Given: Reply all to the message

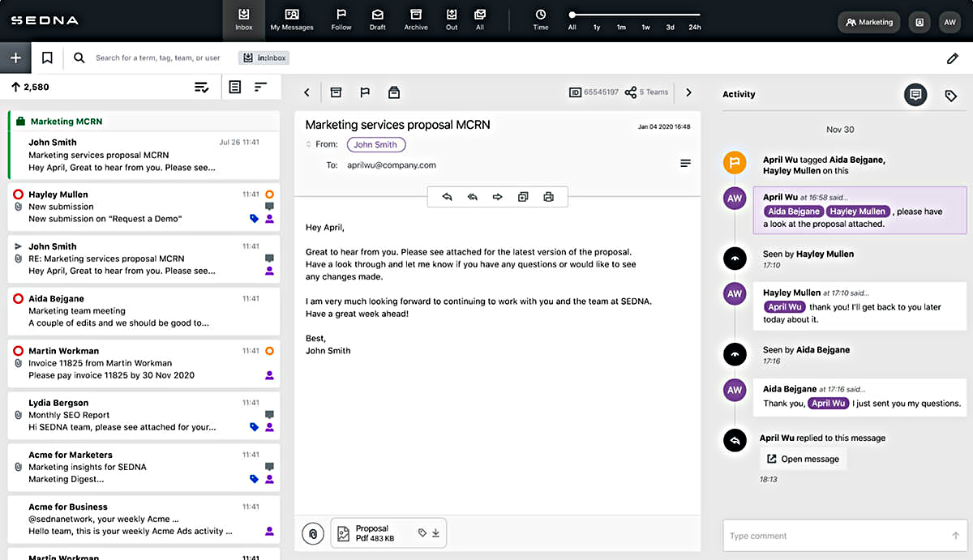Looking at the screenshot, I should [472, 197].
